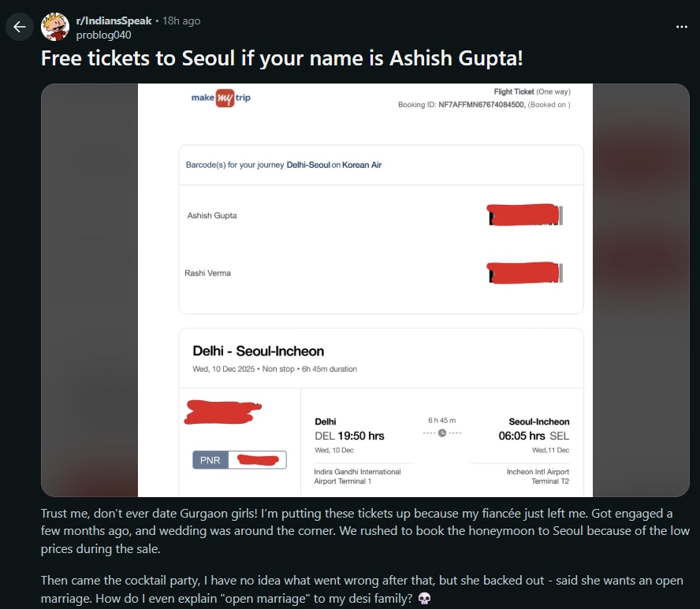Open problog040's user profile
This screenshot has height=609, width=700.
coord(102,35)
